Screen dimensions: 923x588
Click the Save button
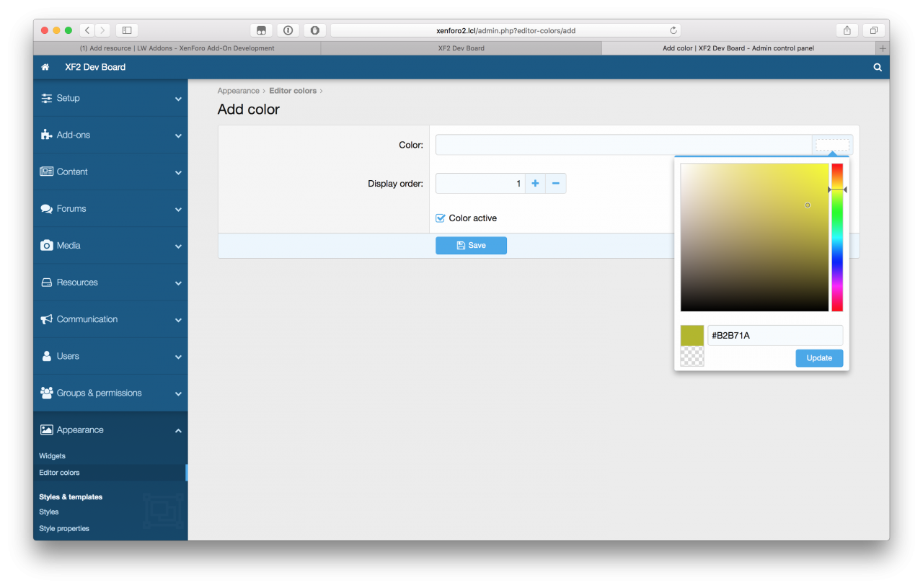click(x=471, y=246)
